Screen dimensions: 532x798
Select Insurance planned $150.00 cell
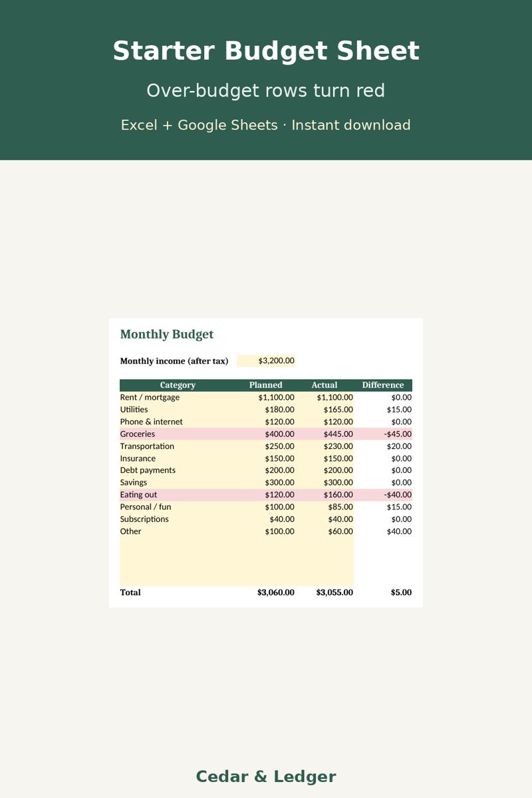pos(266,458)
